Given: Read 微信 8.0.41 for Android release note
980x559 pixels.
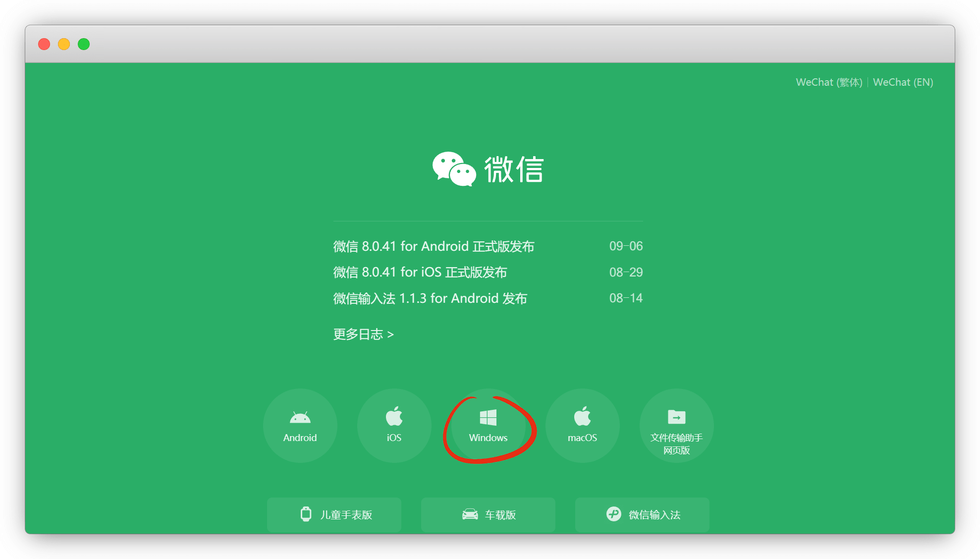Looking at the screenshot, I should (434, 246).
